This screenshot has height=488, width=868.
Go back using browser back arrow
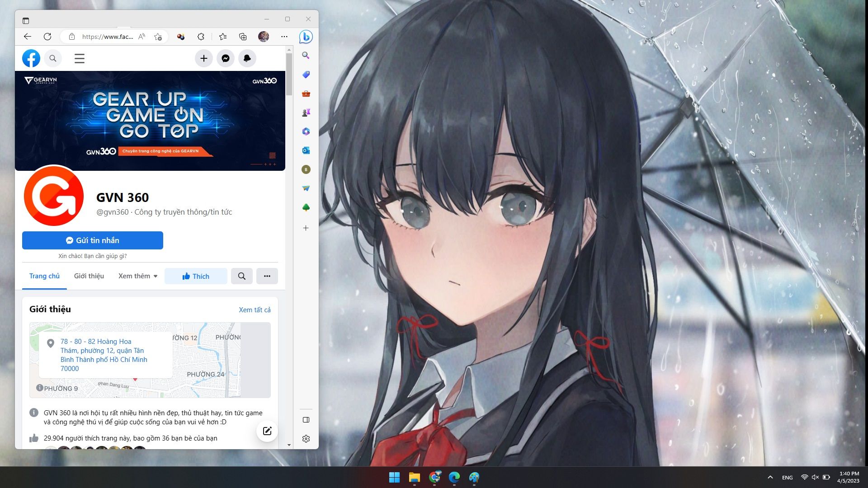pos(28,37)
